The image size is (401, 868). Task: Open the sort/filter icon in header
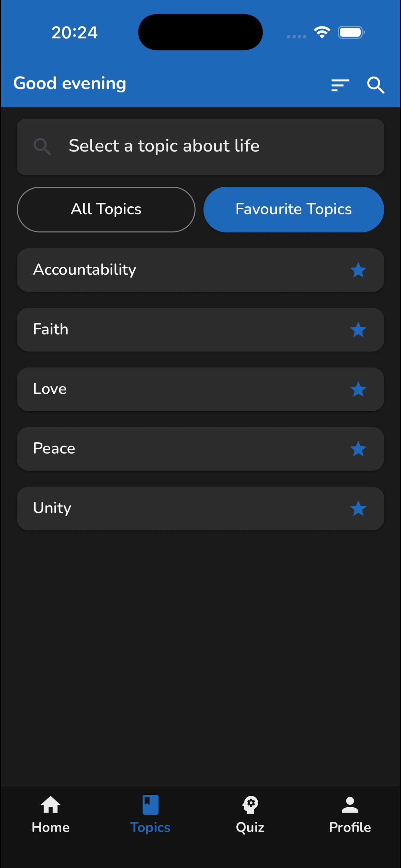[x=340, y=85]
